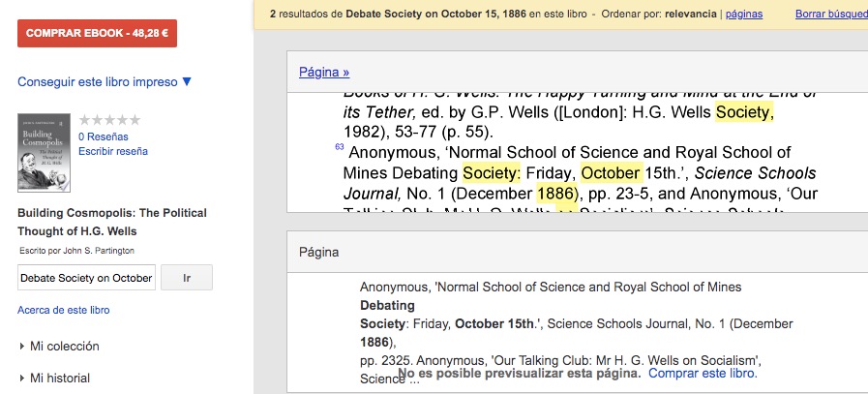The width and height of the screenshot is (868, 394).
Task: Click the Escribir reseña link
Action: click(112, 151)
